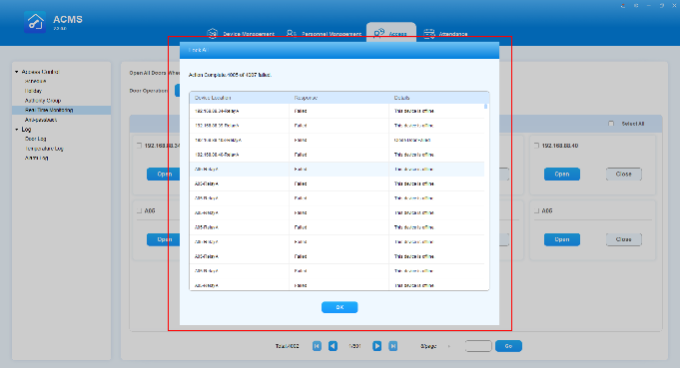Open Personnel Management via its person icon
This screenshot has height=368, width=680.
[291, 33]
